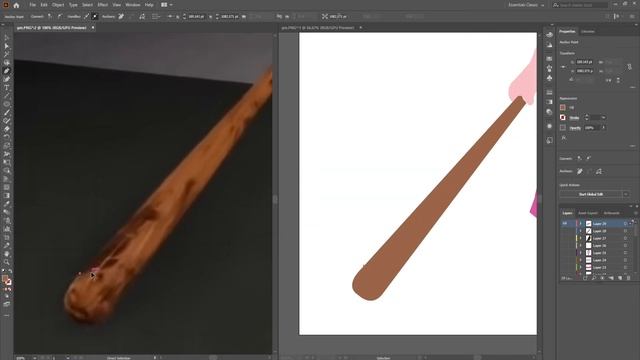Click target circle of Layer 25
The image size is (640, 360).
pyautogui.click(x=625, y=253)
